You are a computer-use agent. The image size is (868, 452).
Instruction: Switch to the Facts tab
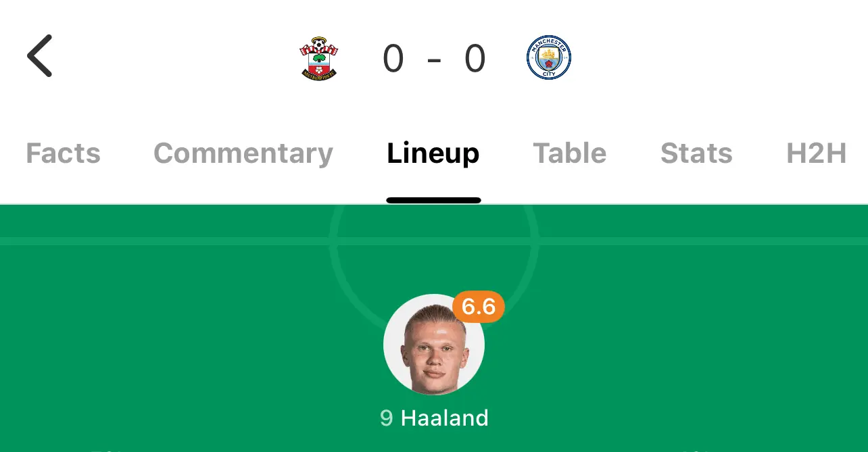63,153
